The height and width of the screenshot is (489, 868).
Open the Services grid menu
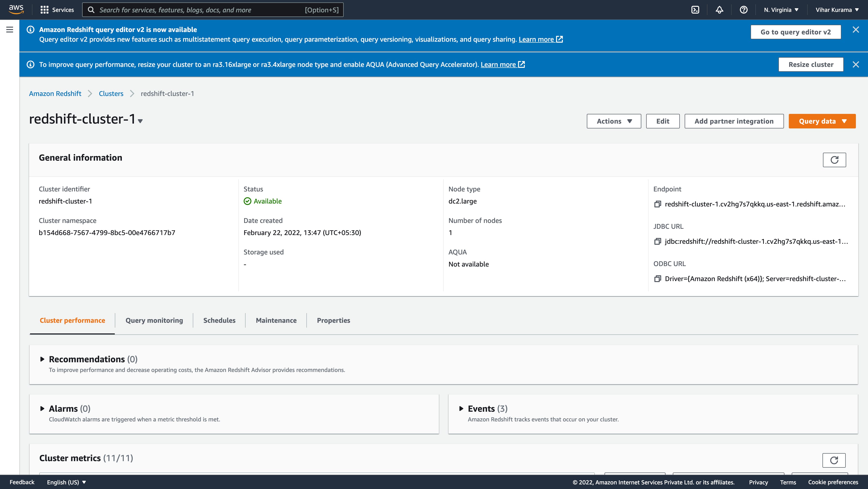pos(57,10)
